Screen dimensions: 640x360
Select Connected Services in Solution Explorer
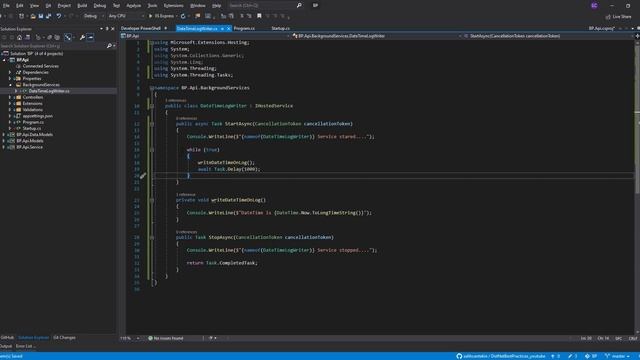click(40, 66)
